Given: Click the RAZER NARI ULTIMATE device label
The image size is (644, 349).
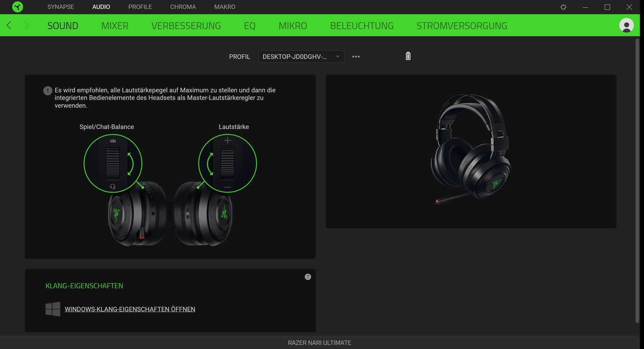Looking at the screenshot, I should 320,342.
